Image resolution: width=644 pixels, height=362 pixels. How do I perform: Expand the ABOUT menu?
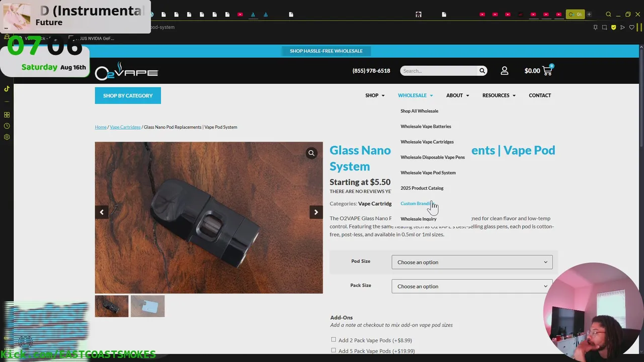click(x=457, y=96)
